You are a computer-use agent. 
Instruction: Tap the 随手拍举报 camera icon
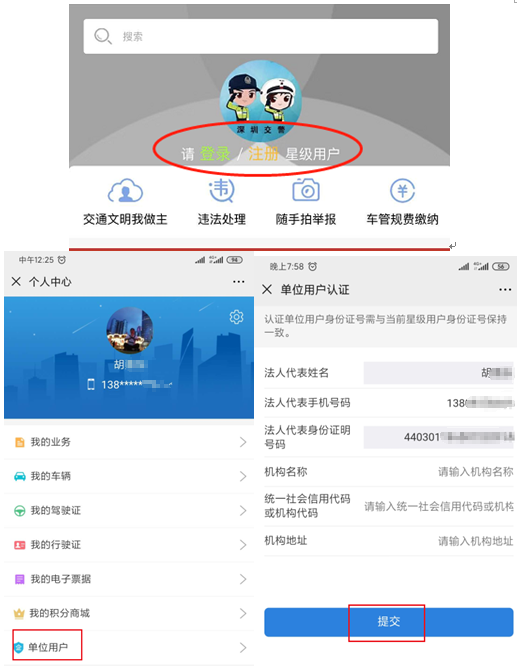(306, 190)
